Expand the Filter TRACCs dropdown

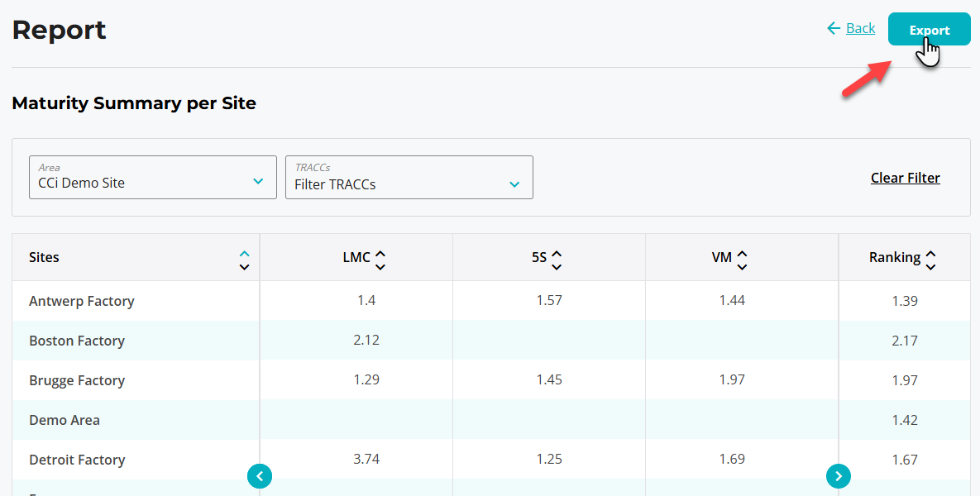point(409,177)
